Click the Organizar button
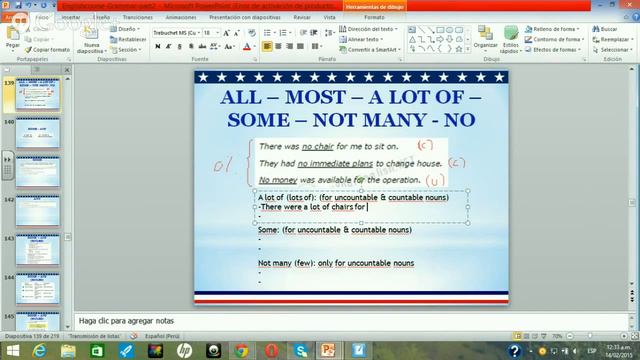Image resolution: width=640 pixels, height=360 pixels. pos(485,38)
